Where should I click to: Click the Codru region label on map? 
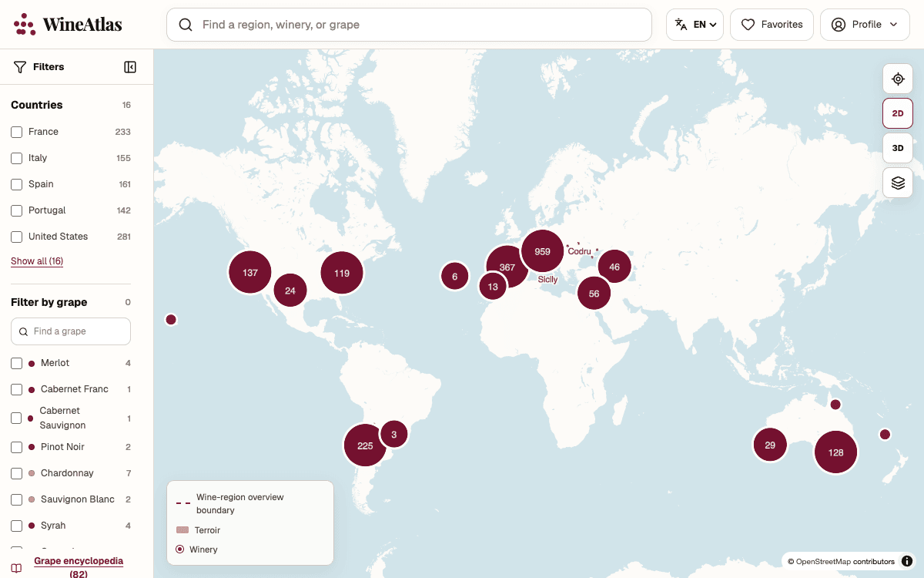click(579, 251)
